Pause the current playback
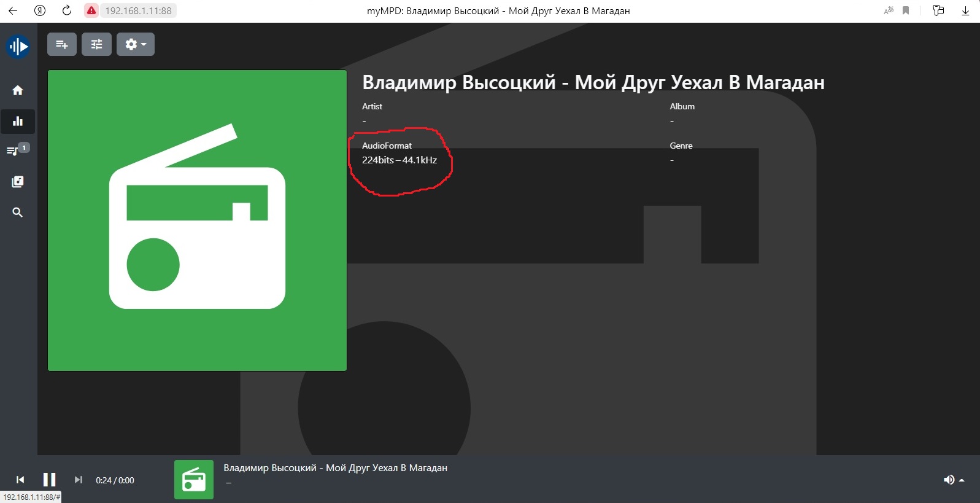 [x=49, y=480]
